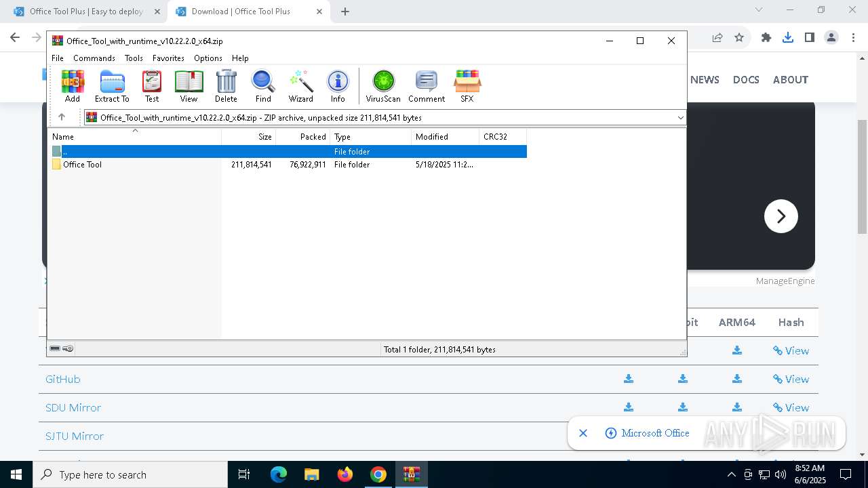Viewport: 868px width, 488px height.
Task: Open SJTU Mirror link
Action: 75,436
